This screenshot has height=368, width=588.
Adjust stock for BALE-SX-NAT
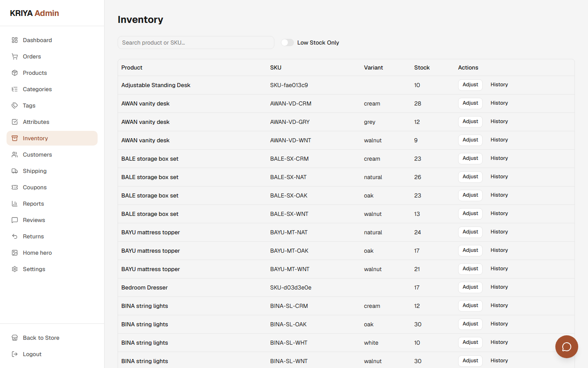point(470,177)
